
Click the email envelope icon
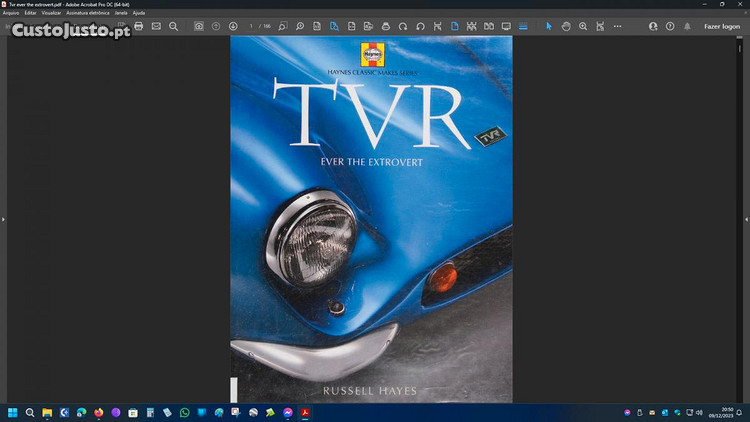click(156, 26)
